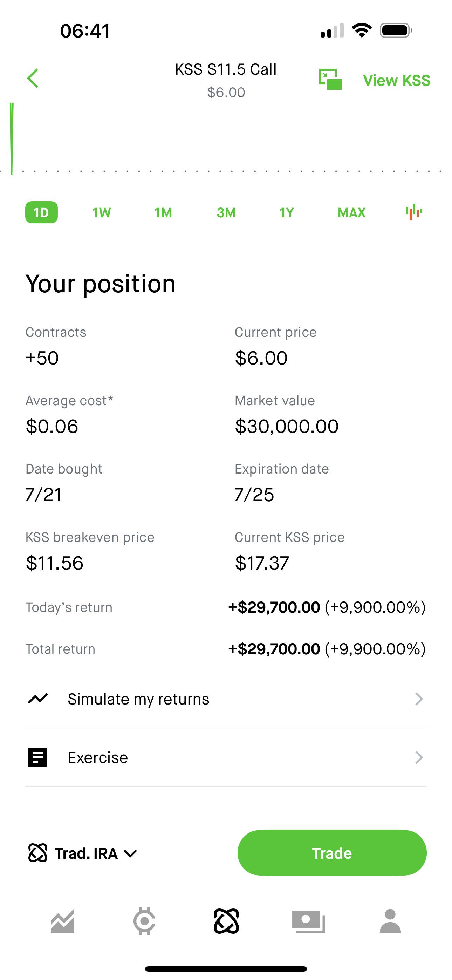
Task: Select the 1Y range tab
Action: point(287,212)
